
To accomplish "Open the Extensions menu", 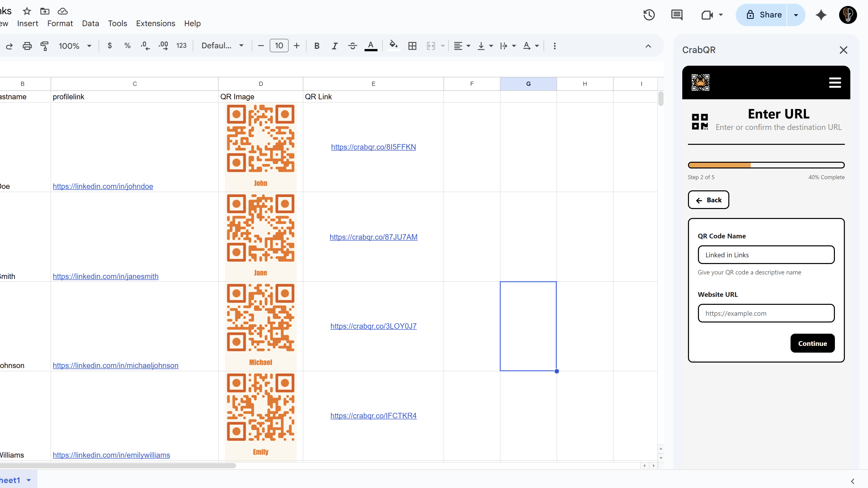I will coord(155,24).
